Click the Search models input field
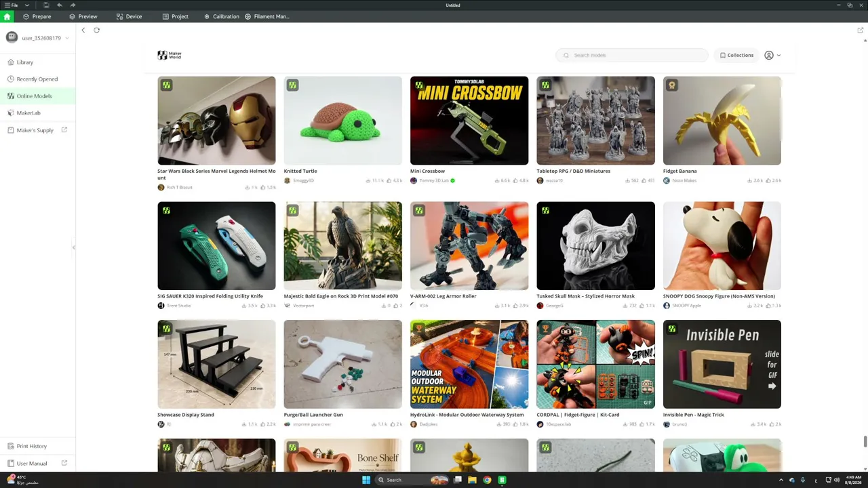The width and height of the screenshot is (868, 488). pyautogui.click(x=632, y=56)
